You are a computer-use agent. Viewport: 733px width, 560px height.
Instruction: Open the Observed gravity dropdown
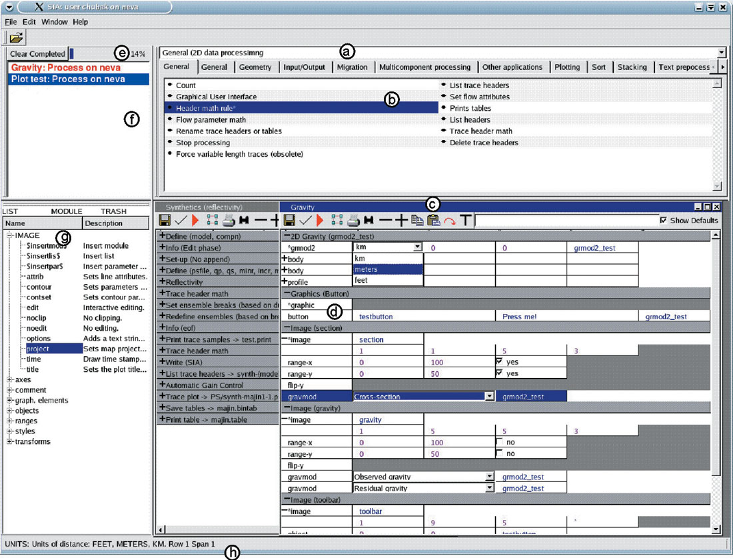coord(489,477)
